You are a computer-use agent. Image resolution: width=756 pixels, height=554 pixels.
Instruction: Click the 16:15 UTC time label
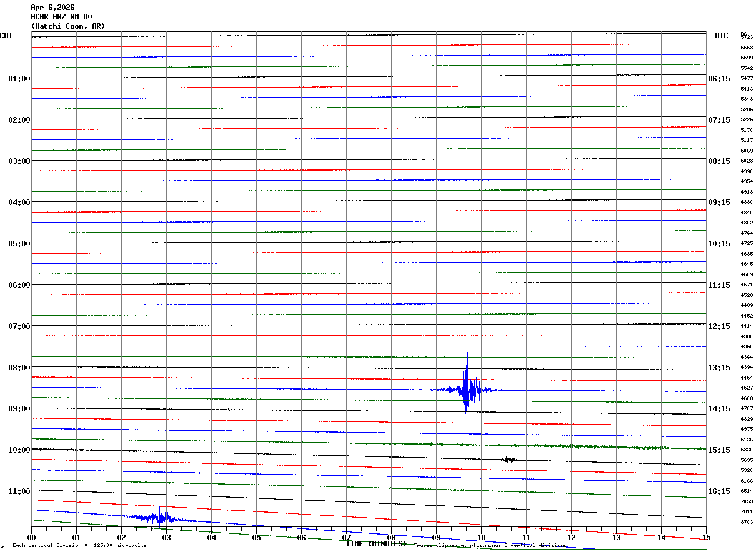[x=719, y=491]
